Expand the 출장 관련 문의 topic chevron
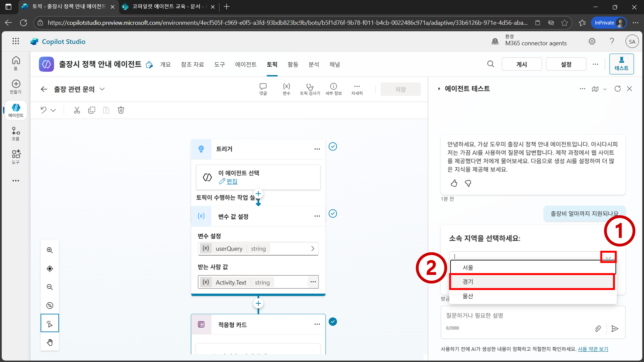 pos(102,89)
